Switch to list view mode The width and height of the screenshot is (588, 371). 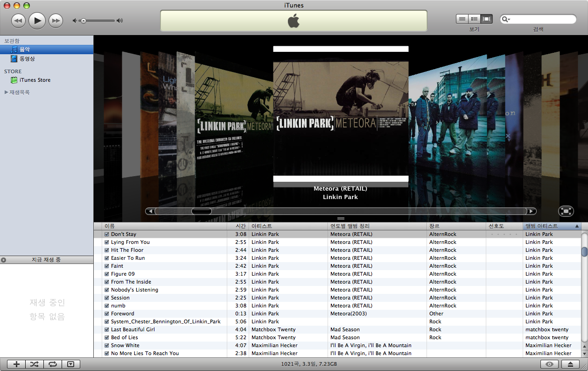point(462,19)
